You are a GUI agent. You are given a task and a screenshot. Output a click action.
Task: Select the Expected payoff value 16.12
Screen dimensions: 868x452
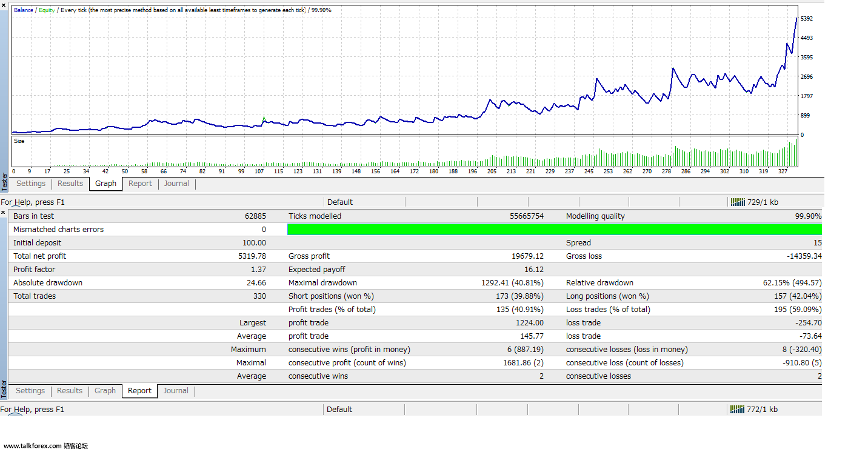[x=534, y=270]
